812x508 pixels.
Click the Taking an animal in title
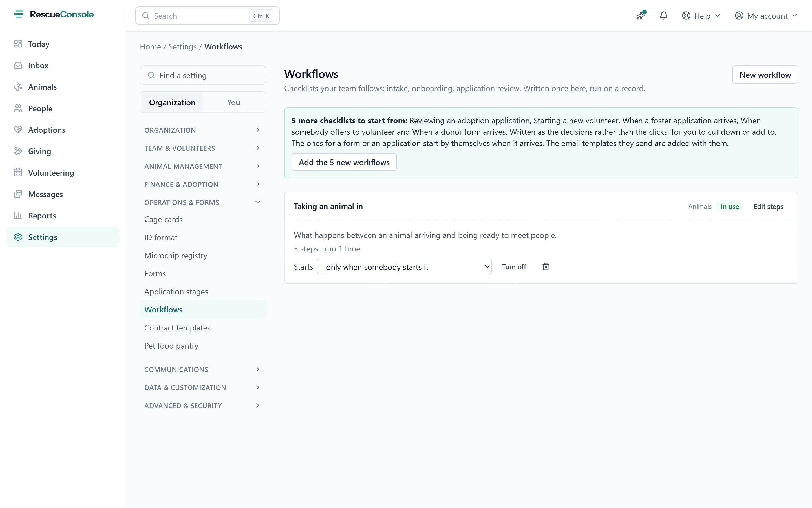(328, 207)
